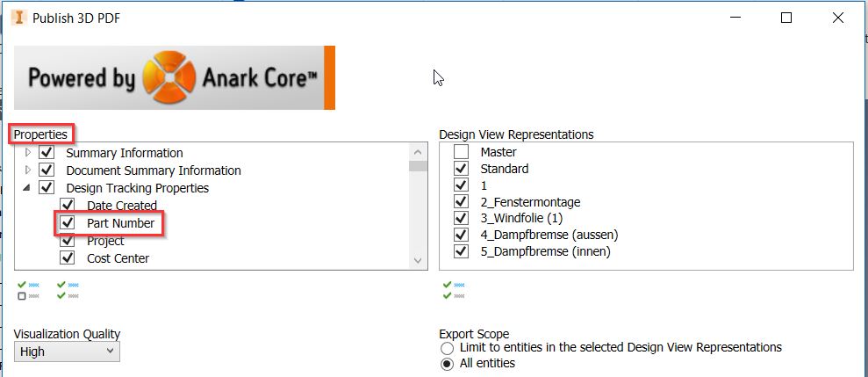The height and width of the screenshot is (377, 868).
Task: Maximize the Publish 3D PDF window
Action: pos(786,18)
